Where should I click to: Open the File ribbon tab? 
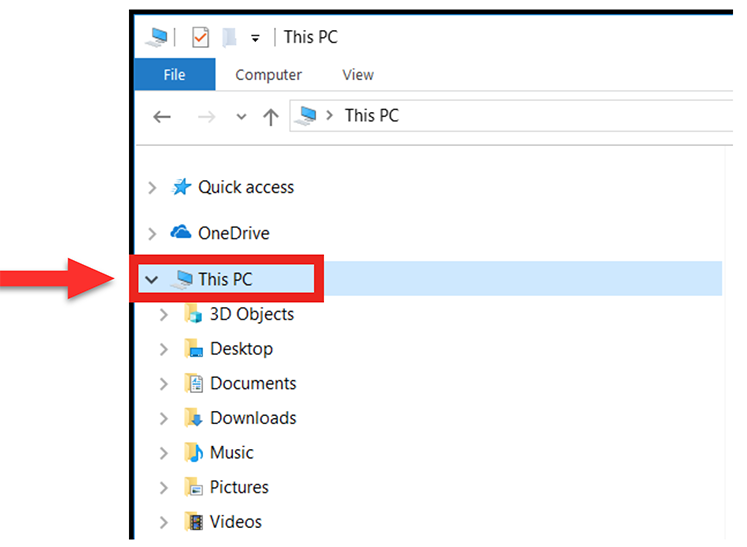[174, 74]
